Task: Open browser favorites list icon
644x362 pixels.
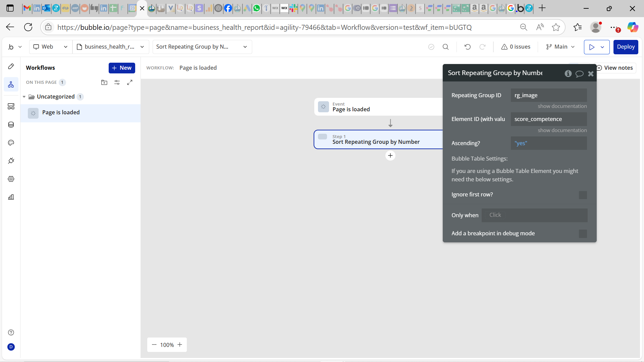Action: click(x=578, y=27)
